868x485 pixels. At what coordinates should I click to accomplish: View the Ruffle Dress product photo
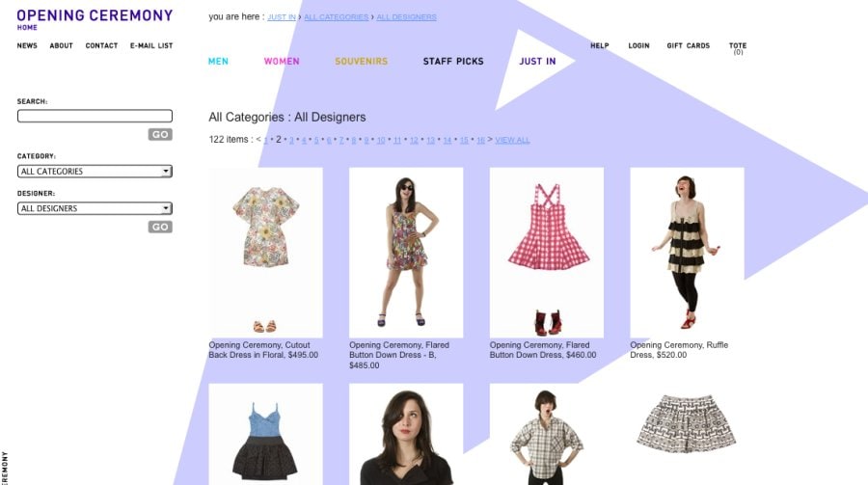point(687,251)
